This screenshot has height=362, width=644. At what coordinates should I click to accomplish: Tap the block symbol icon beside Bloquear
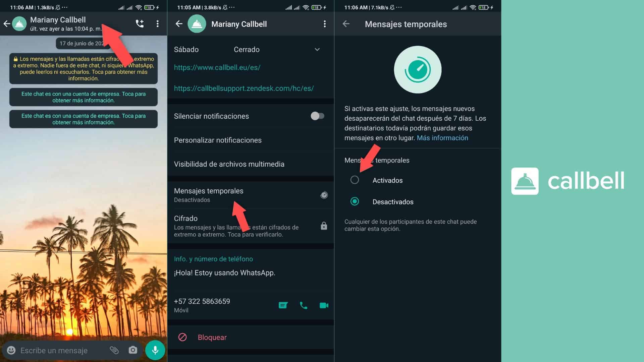pyautogui.click(x=182, y=337)
